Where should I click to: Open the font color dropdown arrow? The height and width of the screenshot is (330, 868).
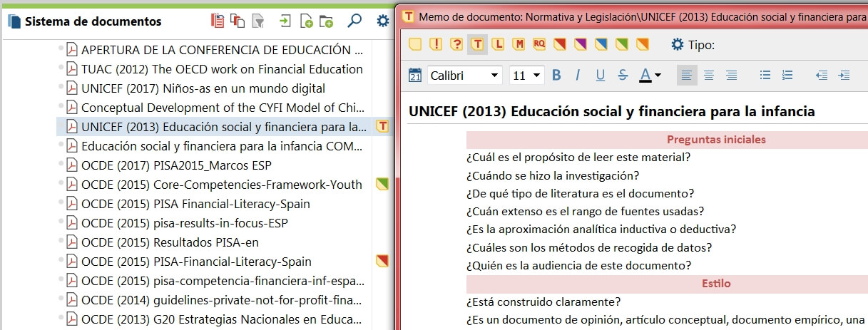pos(658,75)
